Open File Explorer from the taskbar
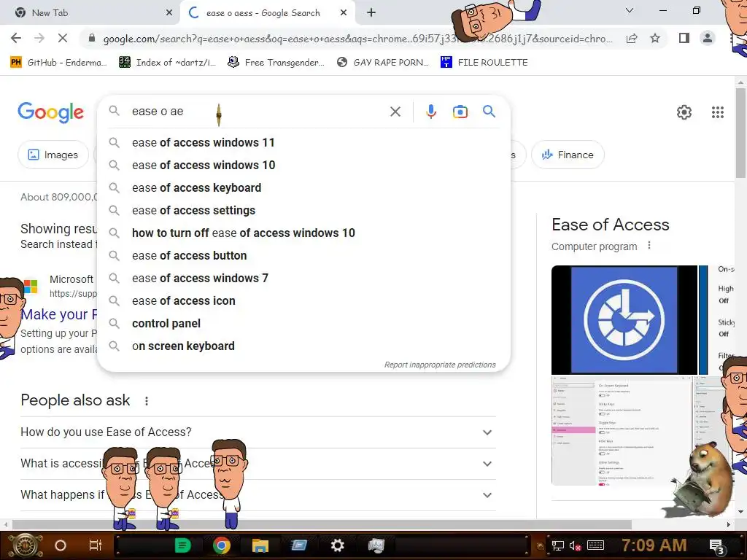This screenshot has width=747, height=560. click(x=260, y=545)
